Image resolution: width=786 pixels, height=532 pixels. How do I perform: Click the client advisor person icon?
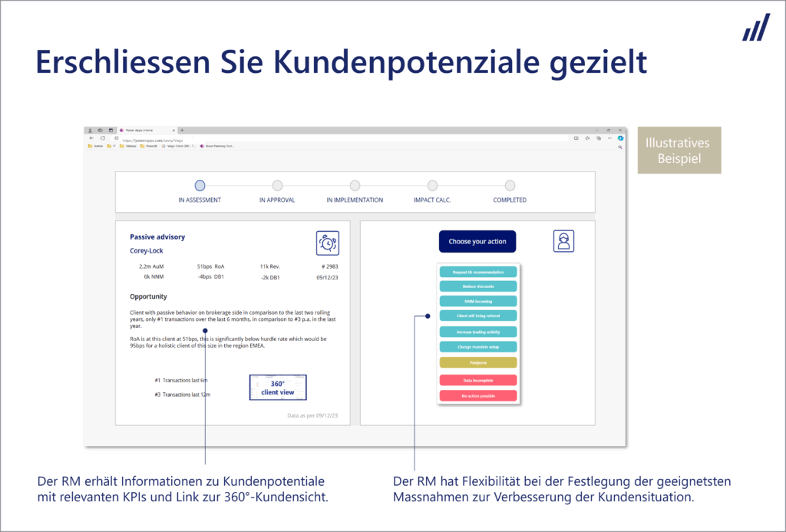pyautogui.click(x=563, y=241)
